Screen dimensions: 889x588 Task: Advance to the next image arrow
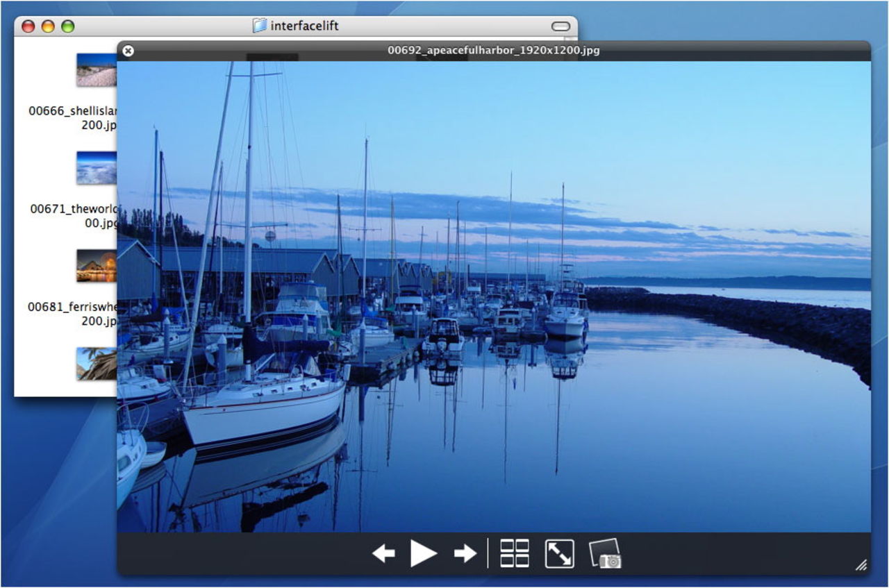pyautogui.click(x=465, y=553)
